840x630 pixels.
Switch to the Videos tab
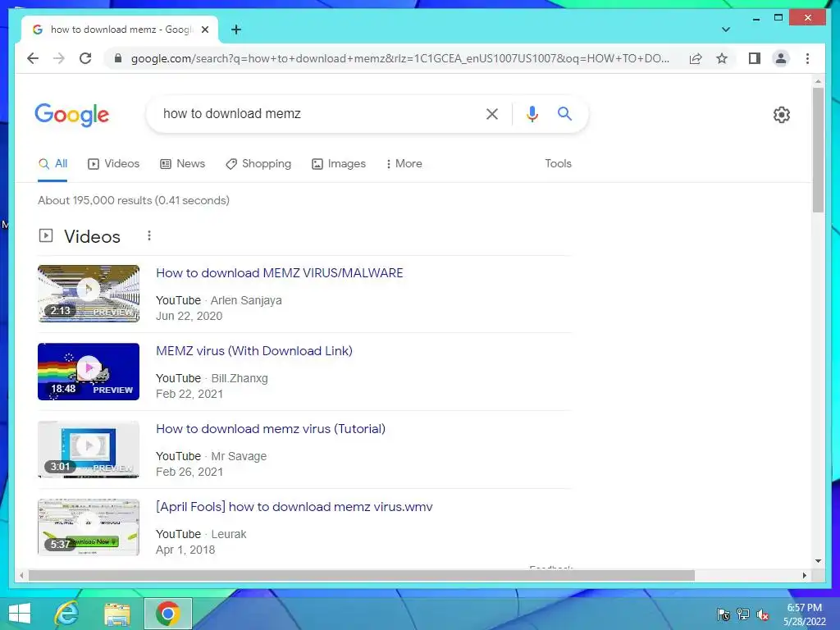(x=113, y=164)
